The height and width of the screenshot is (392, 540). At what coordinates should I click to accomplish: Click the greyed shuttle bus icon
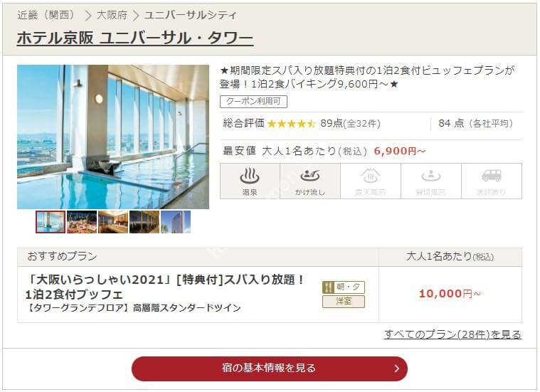[x=492, y=176]
